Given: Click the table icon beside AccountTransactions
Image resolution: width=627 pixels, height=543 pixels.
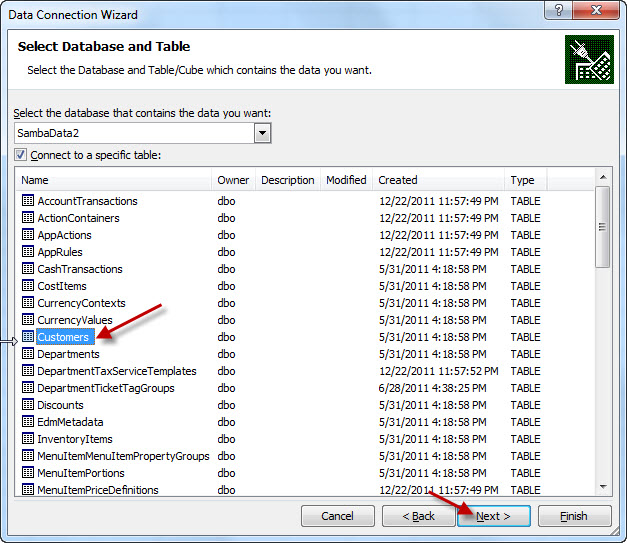Looking at the screenshot, I should (x=28, y=201).
